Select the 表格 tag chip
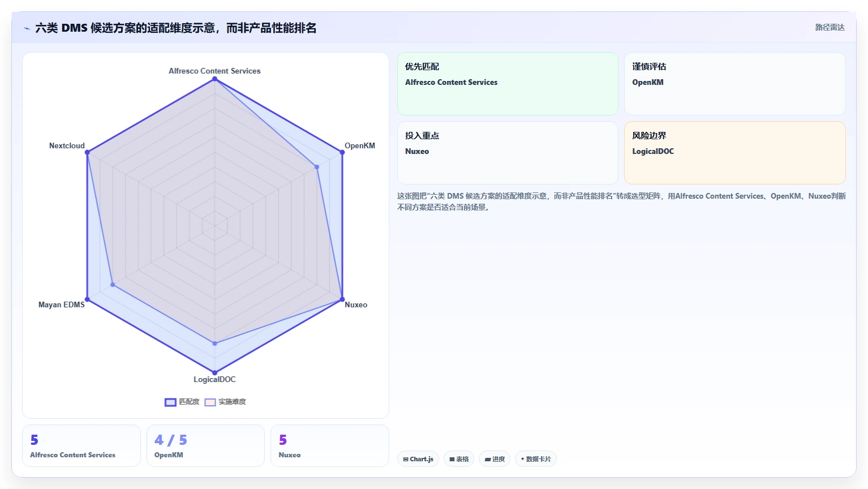Screen dimensions: 868x489 [459, 459]
